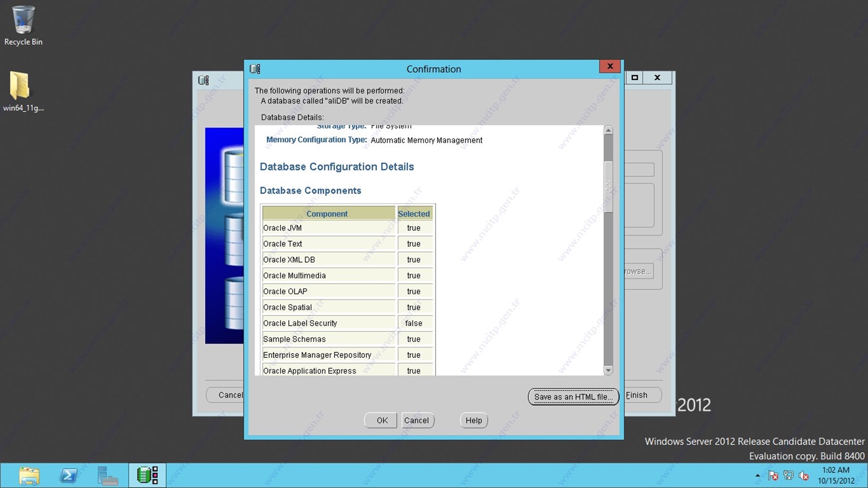Click Confirmation dialog title bar icon

click(x=255, y=69)
